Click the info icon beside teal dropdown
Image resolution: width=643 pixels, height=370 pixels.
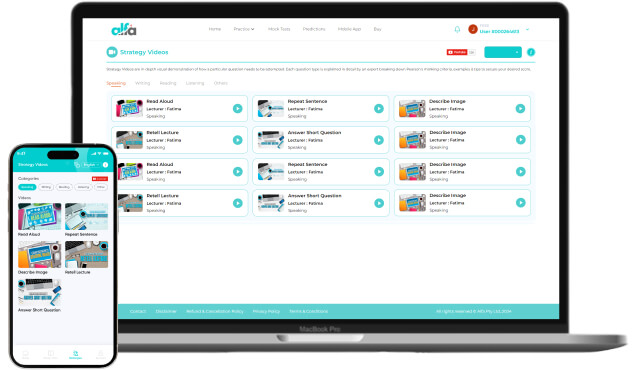(531, 52)
